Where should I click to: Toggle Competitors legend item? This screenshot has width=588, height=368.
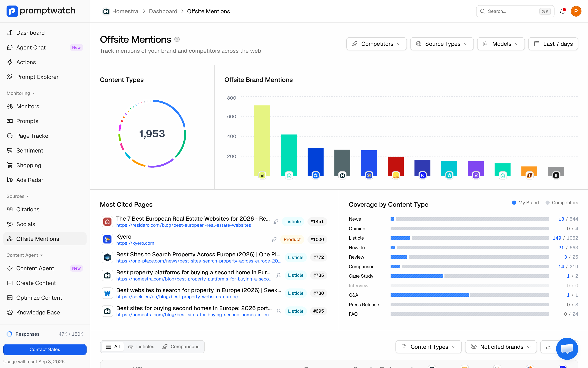coord(562,203)
